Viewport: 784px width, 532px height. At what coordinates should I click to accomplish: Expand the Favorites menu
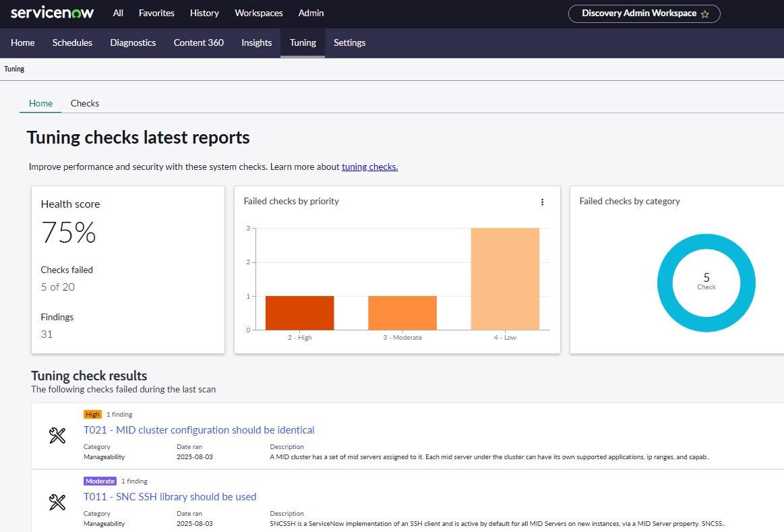click(156, 13)
